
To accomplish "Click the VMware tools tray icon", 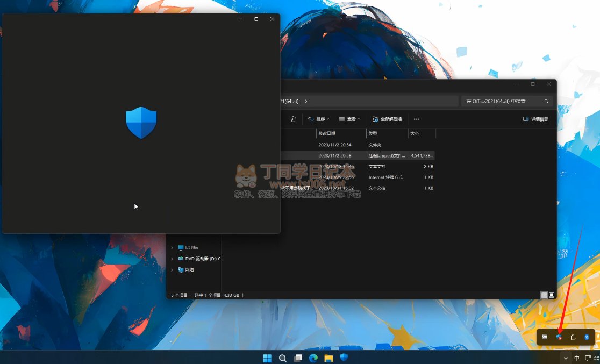I will [x=545, y=337].
